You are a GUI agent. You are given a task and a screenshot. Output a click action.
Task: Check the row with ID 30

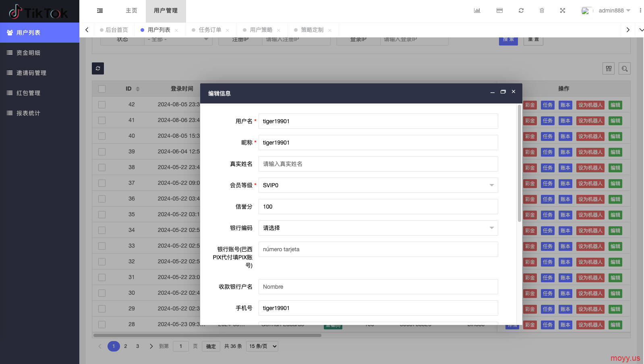(102, 293)
